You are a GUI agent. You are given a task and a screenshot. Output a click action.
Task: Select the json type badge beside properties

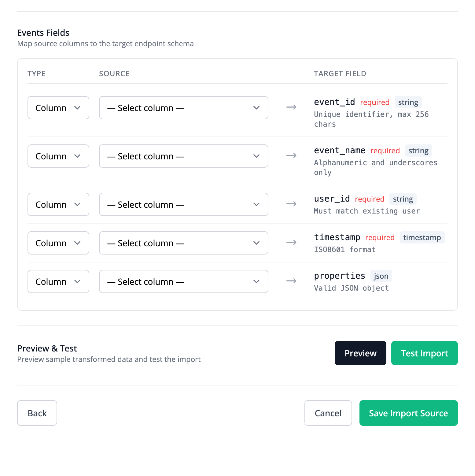coord(381,276)
